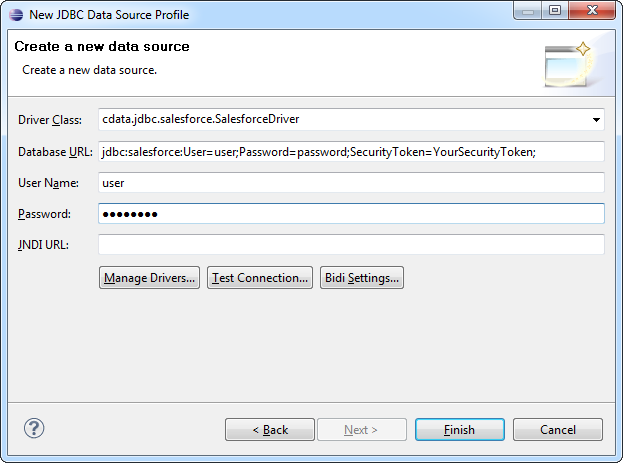Click the SalesforceDriver text in Driver Class

[200, 120]
